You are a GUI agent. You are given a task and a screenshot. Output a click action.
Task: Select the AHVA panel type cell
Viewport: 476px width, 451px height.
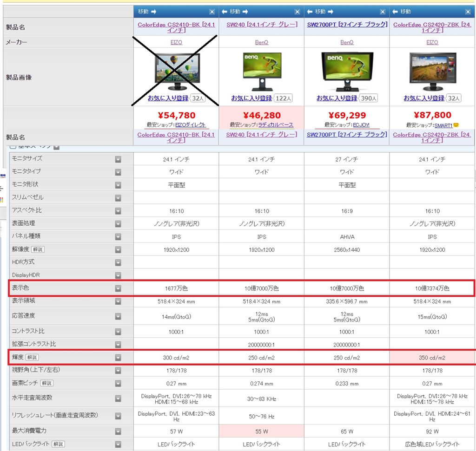[x=347, y=237]
